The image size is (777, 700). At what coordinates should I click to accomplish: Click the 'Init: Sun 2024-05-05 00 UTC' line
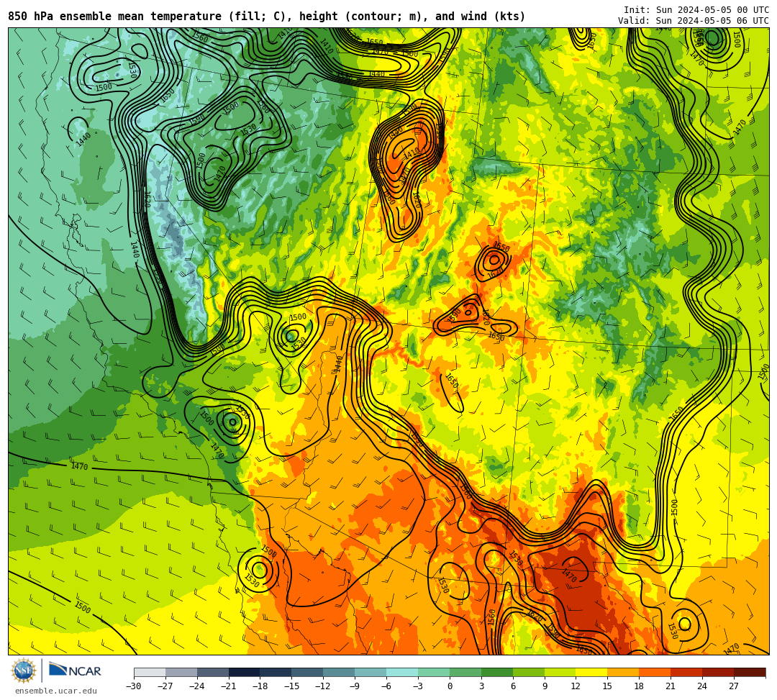(x=696, y=10)
